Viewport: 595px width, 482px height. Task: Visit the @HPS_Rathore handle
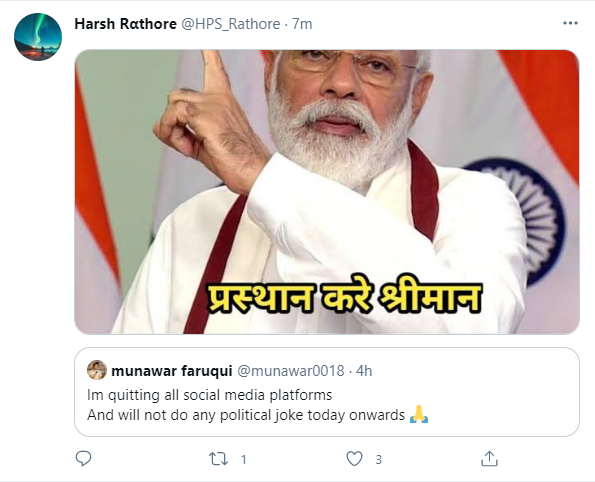tap(231, 24)
